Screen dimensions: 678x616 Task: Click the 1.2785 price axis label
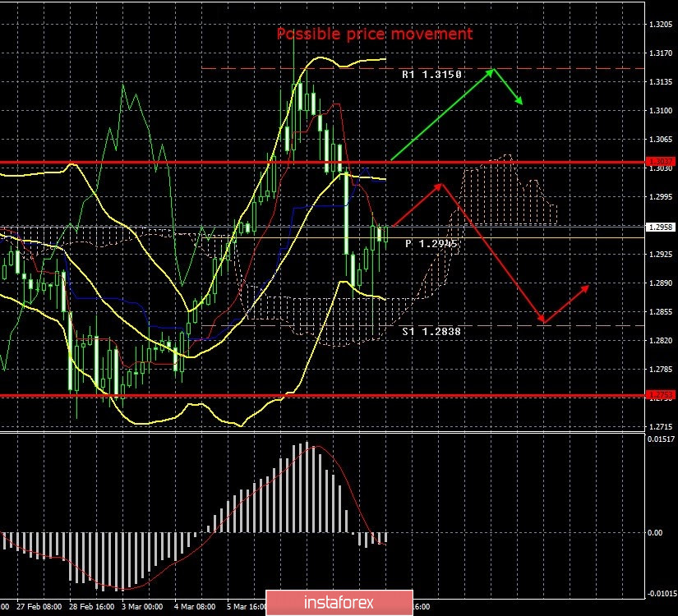click(661, 369)
